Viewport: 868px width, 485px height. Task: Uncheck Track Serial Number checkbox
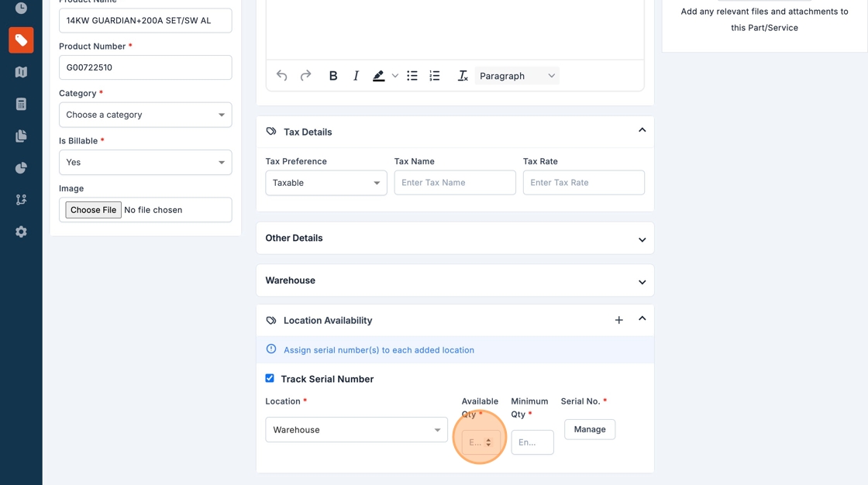270,378
